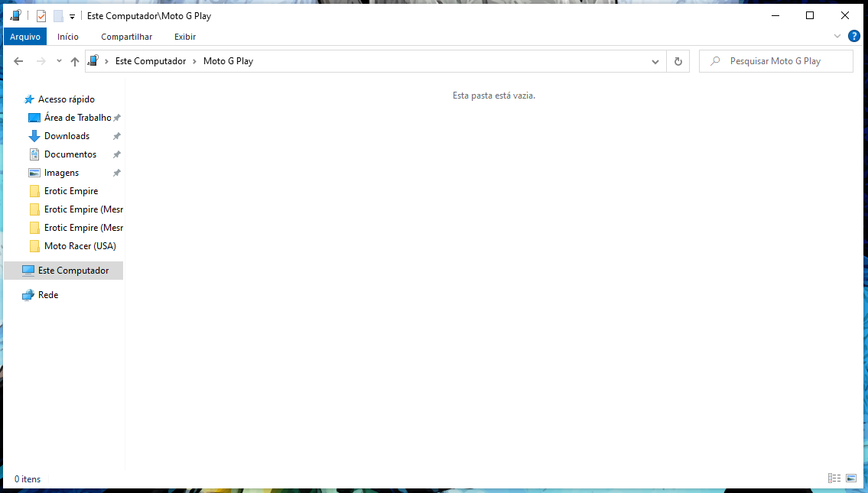Click the Esta pasta está vazia message
Image resolution: width=868 pixels, height=493 pixels.
494,96
